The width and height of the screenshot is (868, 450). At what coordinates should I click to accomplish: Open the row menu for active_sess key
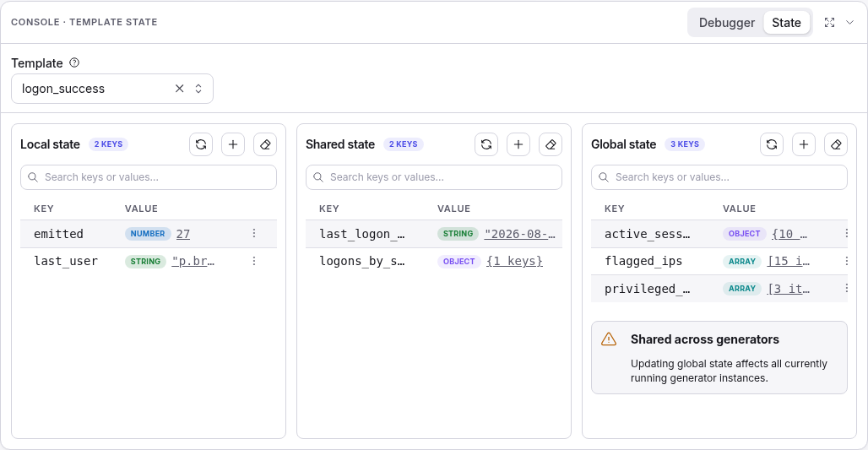pos(846,234)
